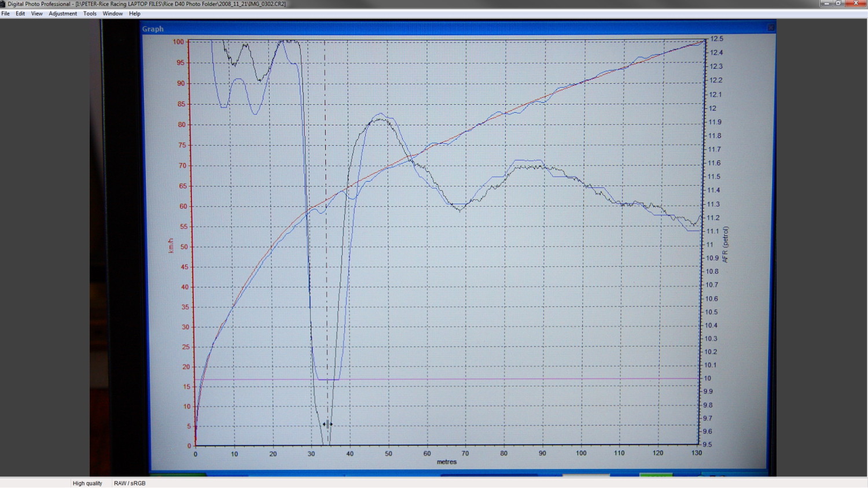Open the Edit menu
Viewport: 868px width, 488px height.
(20, 13)
